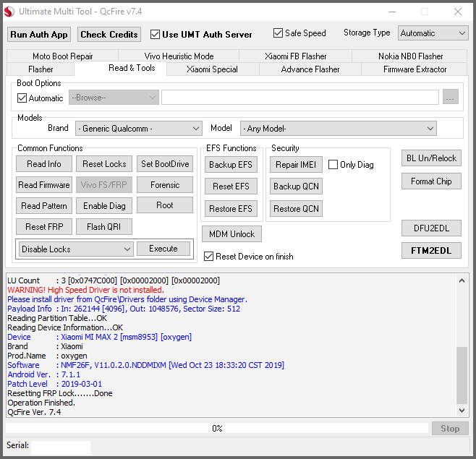Click the Restore EFS button
The image size is (476, 459).
click(231, 209)
